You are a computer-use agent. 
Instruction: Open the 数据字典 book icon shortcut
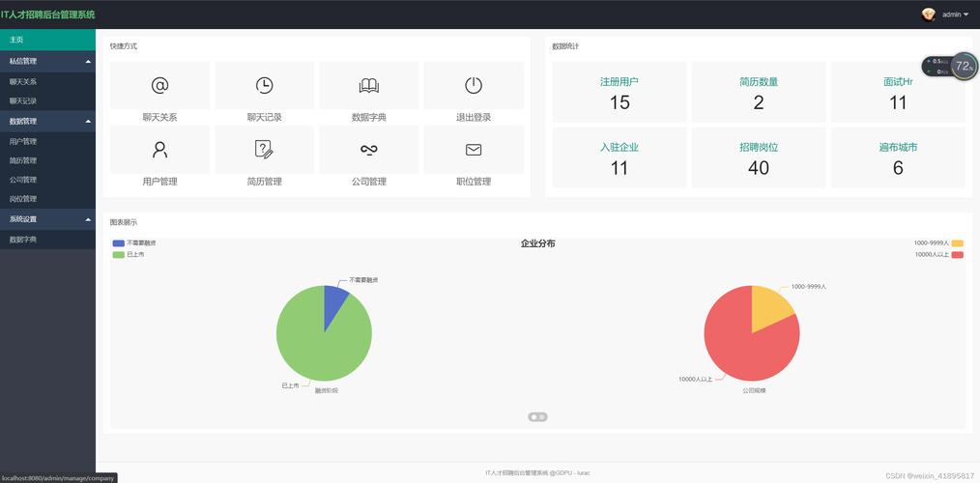pos(369,86)
